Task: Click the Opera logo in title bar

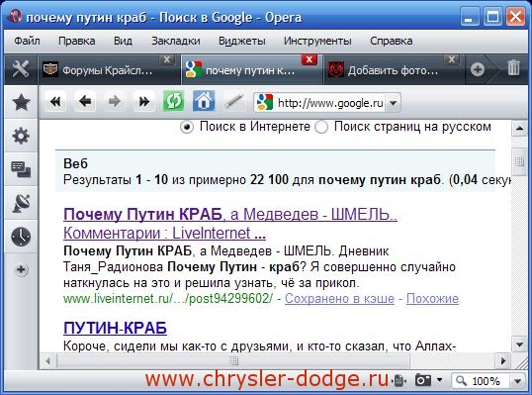Action: (x=15, y=16)
